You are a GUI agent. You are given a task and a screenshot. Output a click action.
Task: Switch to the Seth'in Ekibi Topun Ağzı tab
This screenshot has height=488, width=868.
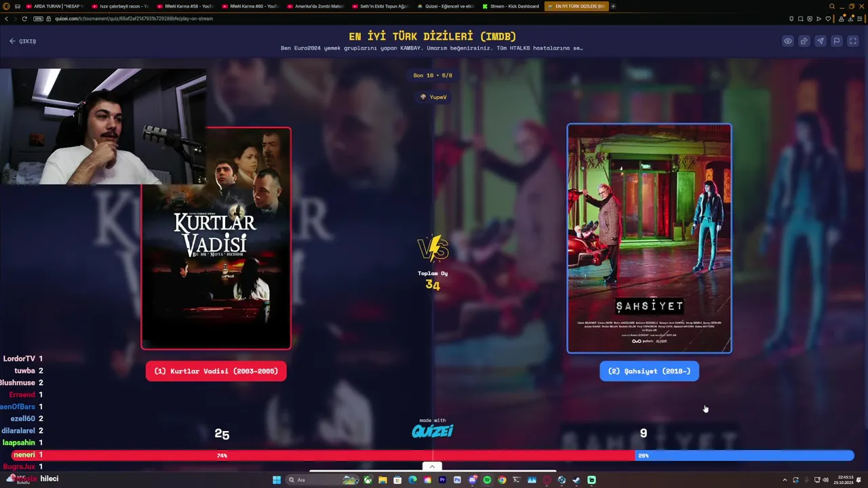381,6
